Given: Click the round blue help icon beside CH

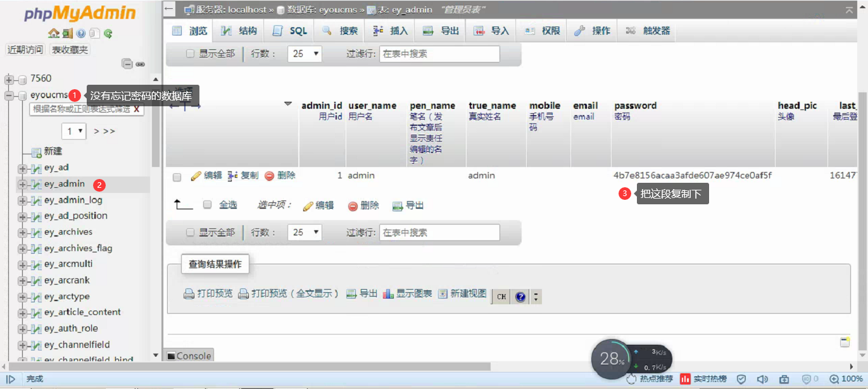Looking at the screenshot, I should pos(520,297).
